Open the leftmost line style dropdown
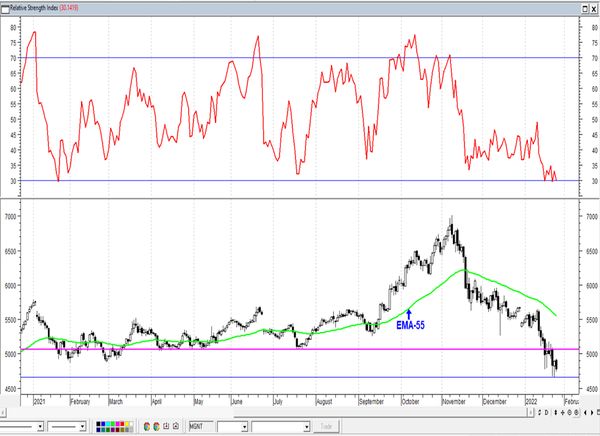 (x=39, y=426)
